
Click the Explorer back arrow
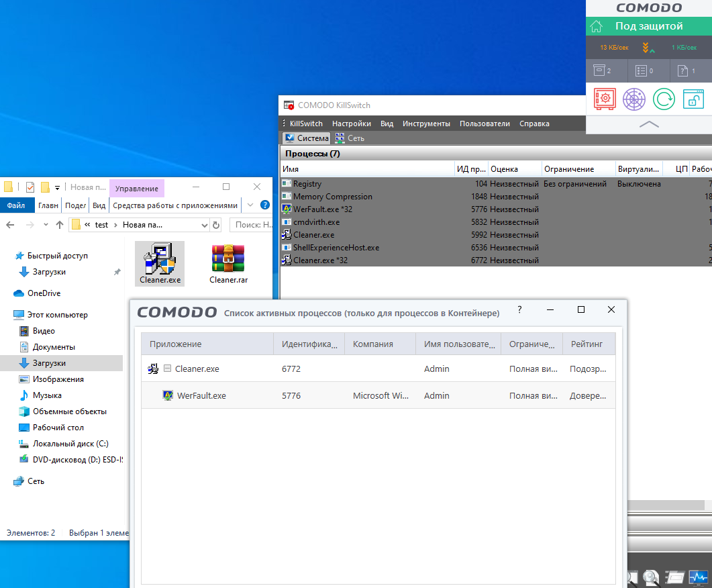coord(11,225)
